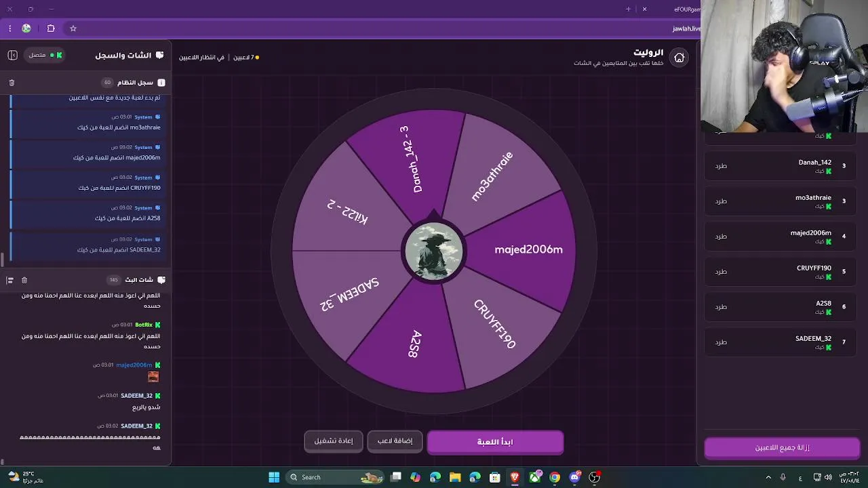Clear the system log with trash icon
The image size is (868, 488).
pyautogui.click(x=12, y=83)
